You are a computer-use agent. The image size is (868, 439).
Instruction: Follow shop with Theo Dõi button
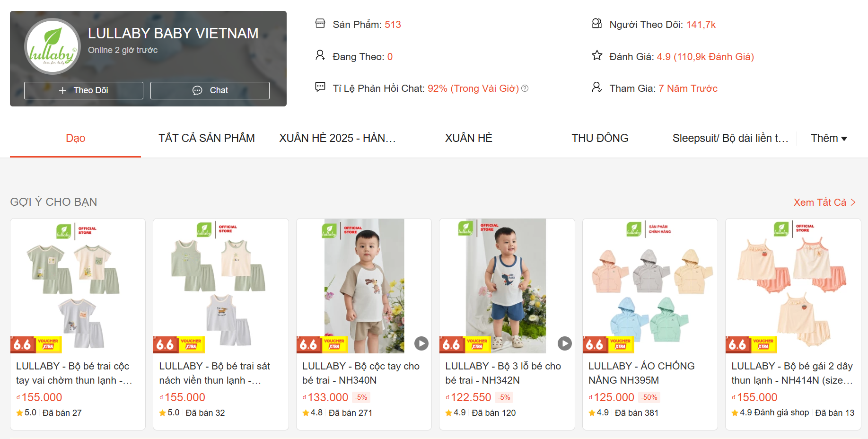(x=84, y=90)
